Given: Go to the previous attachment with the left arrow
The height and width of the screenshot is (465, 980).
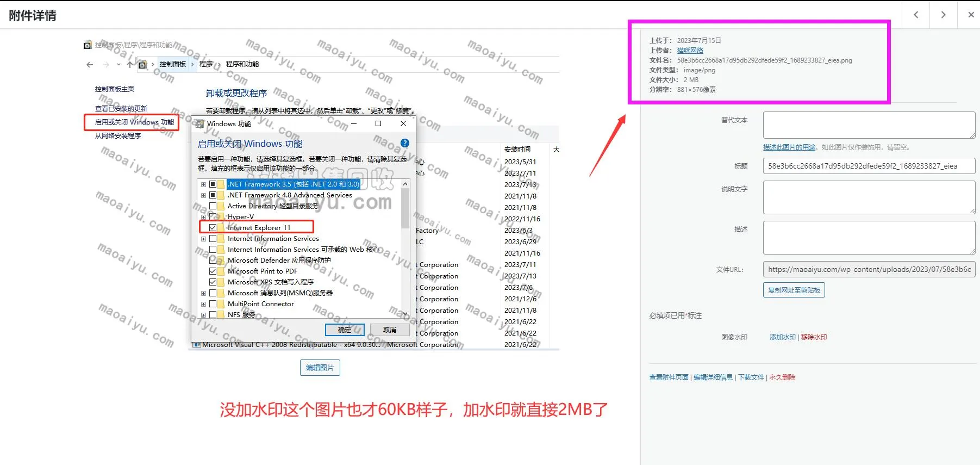Looking at the screenshot, I should coord(916,15).
